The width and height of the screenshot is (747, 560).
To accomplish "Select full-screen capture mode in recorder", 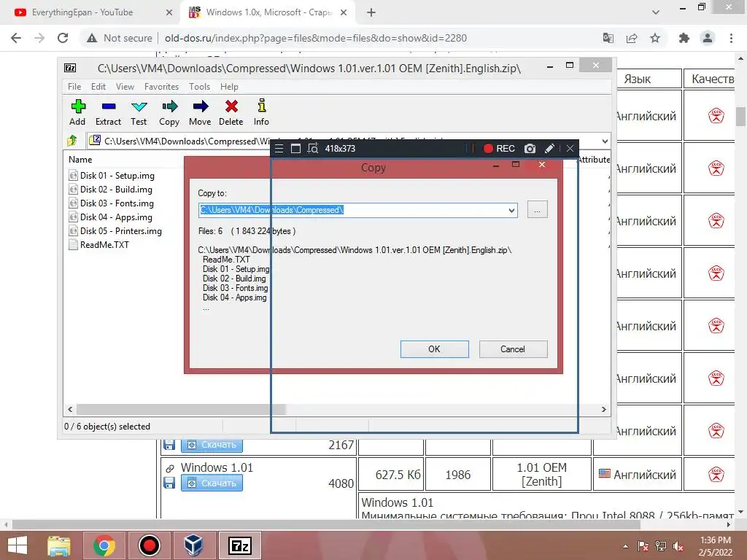I will 295,149.
